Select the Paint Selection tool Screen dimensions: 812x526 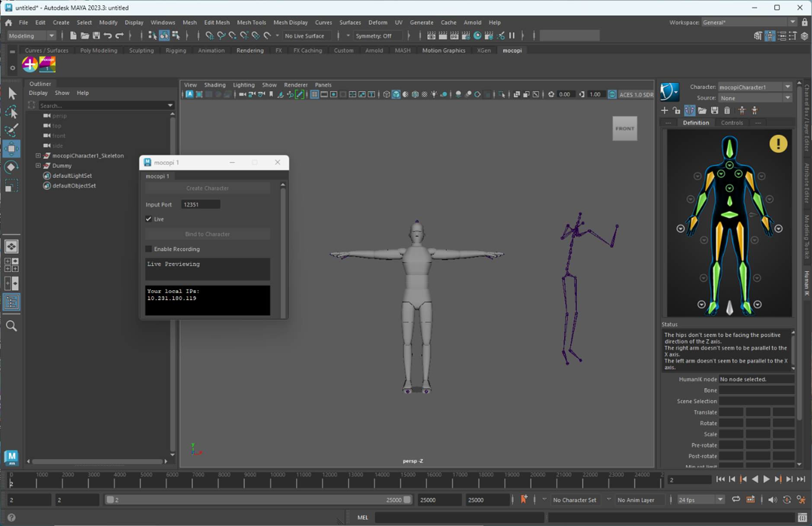coord(11,130)
